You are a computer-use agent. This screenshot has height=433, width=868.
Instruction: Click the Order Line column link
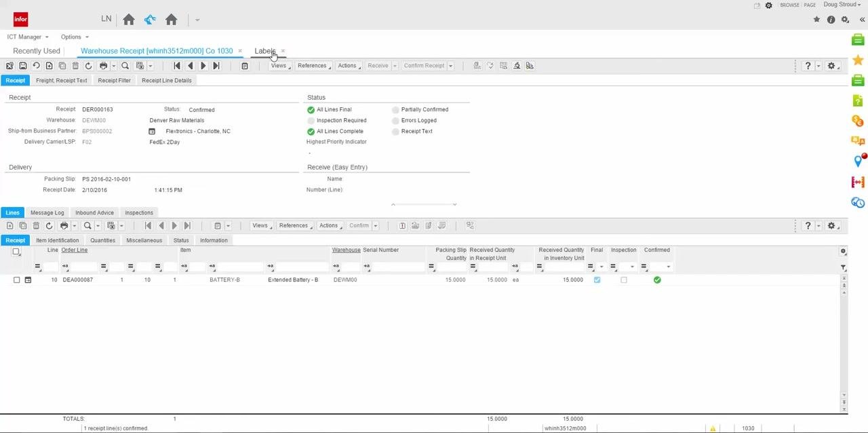75,250
